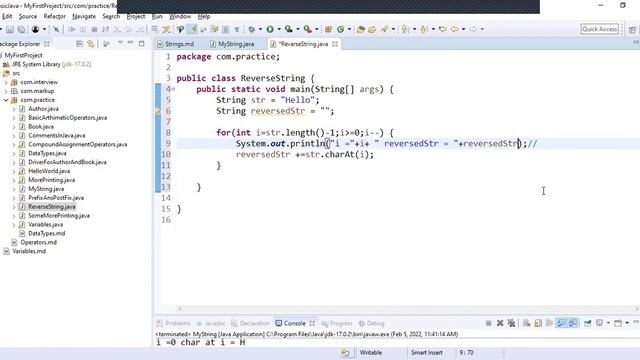Click Remove All Terminated Launches icon
Image resolution: width=640 pixels, height=360 pixels.
(511, 323)
